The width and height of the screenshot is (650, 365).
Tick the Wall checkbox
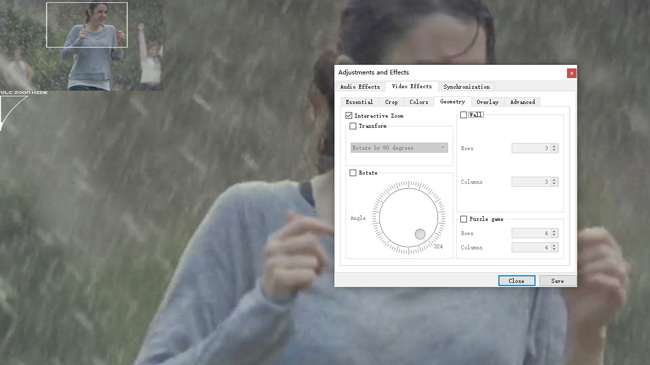463,115
